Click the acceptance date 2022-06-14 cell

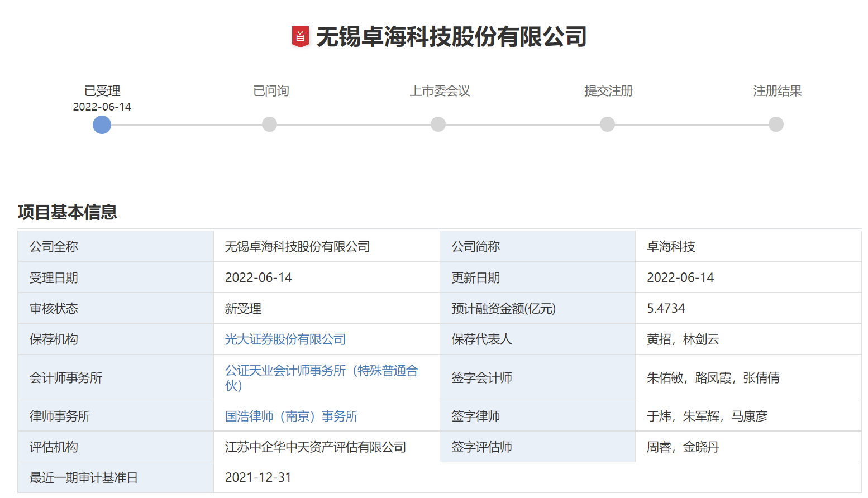259,277
